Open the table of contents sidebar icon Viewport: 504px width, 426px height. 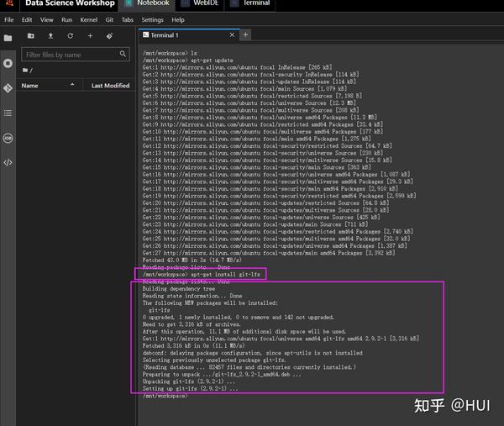coord(8,113)
